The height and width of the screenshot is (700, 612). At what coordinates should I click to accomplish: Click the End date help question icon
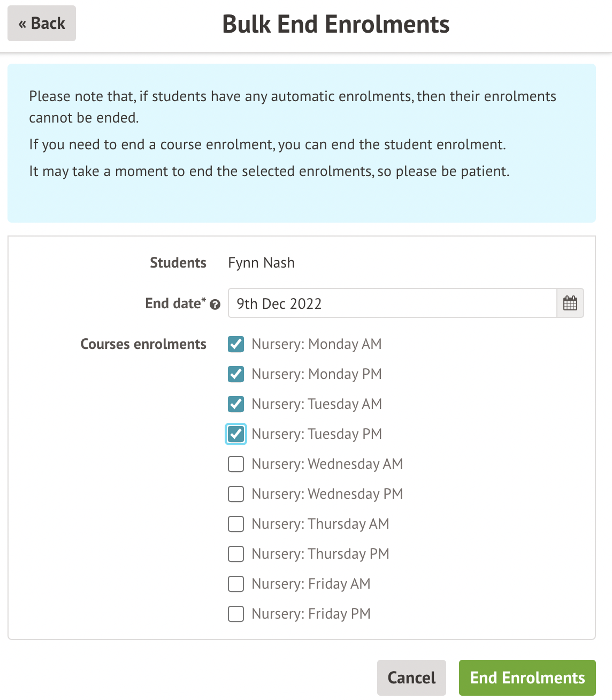click(x=215, y=305)
